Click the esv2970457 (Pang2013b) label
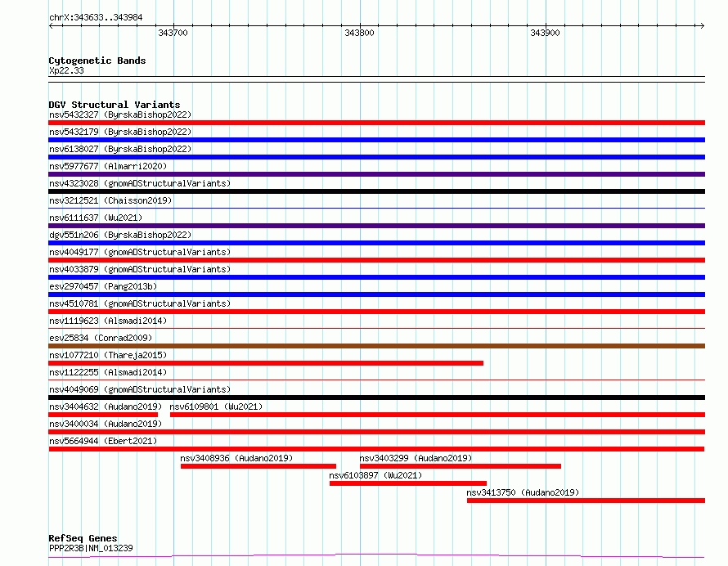This screenshot has height=566, width=728. (x=103, y=286)
